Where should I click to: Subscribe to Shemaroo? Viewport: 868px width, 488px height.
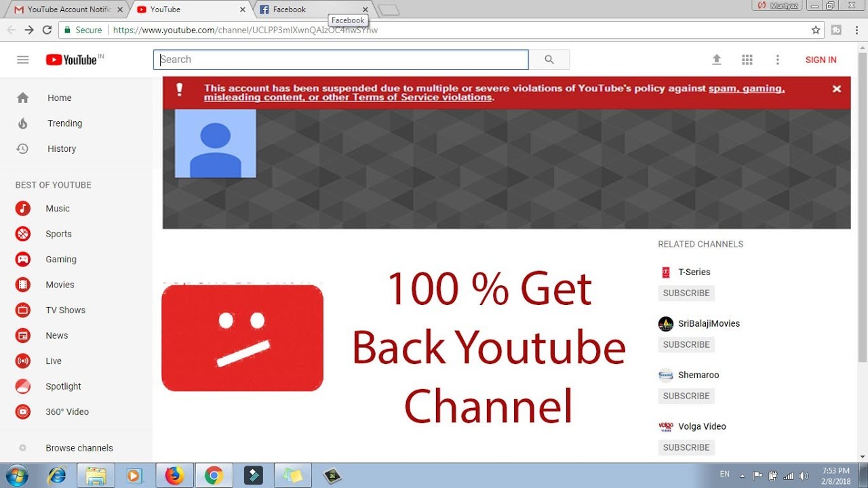coord(686,396)
